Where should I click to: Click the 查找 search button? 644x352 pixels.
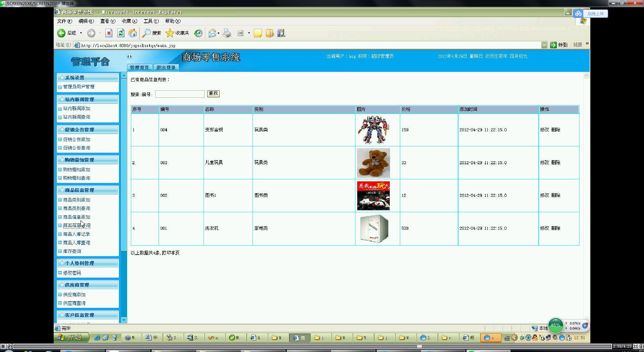(x=213, y=93)
